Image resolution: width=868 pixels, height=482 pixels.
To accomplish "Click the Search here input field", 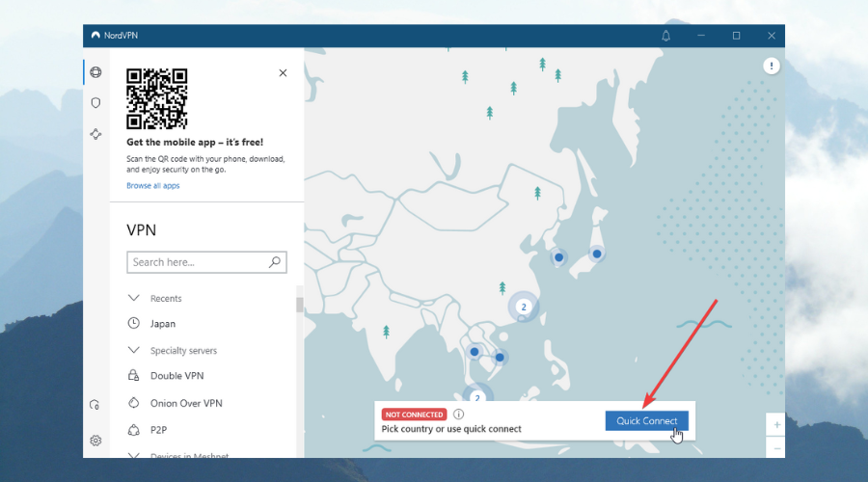I will pyautogui.click(x=198, y=262).
